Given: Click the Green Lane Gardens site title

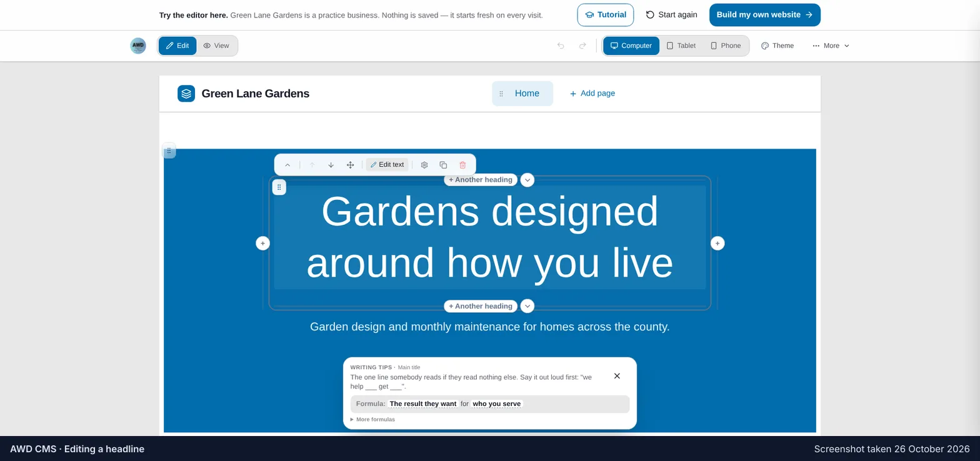Looking at the screenshot, I should (255, 94).
